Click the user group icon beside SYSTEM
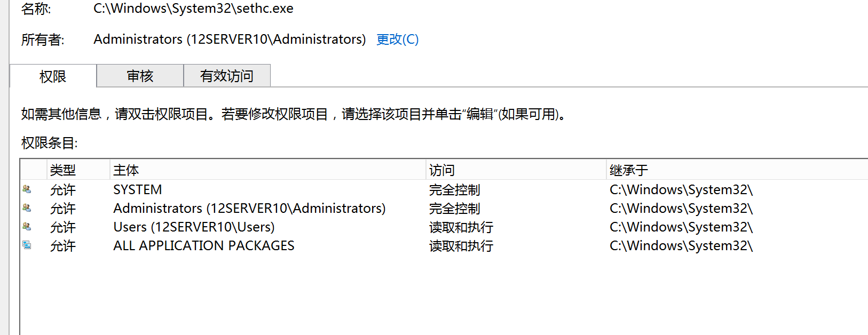 coord(27,189)
